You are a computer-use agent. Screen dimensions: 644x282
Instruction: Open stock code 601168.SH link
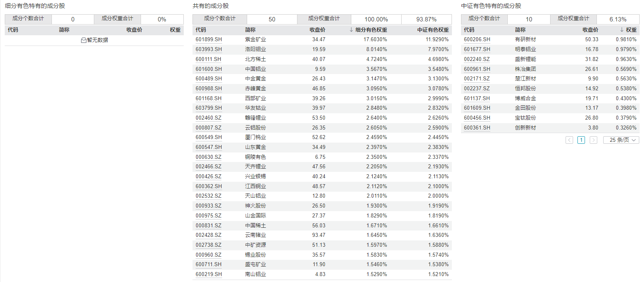[x=209, y=98]
